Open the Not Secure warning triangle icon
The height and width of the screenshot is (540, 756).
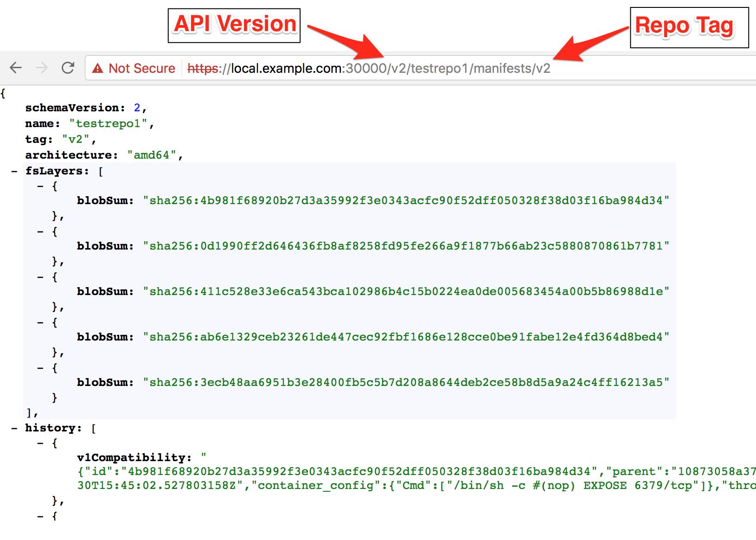pyautogui.click(x=98, y=68)
